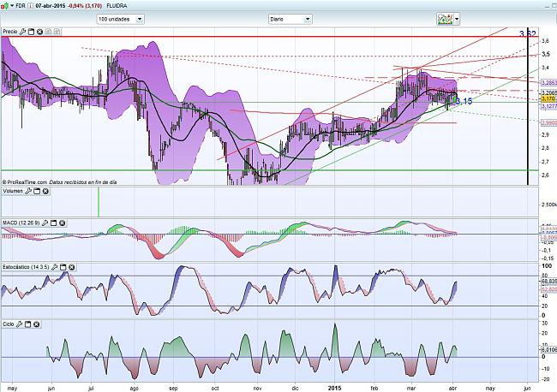Click the 3,62 resistance level label
557x392 pixels.
(528, 34)
